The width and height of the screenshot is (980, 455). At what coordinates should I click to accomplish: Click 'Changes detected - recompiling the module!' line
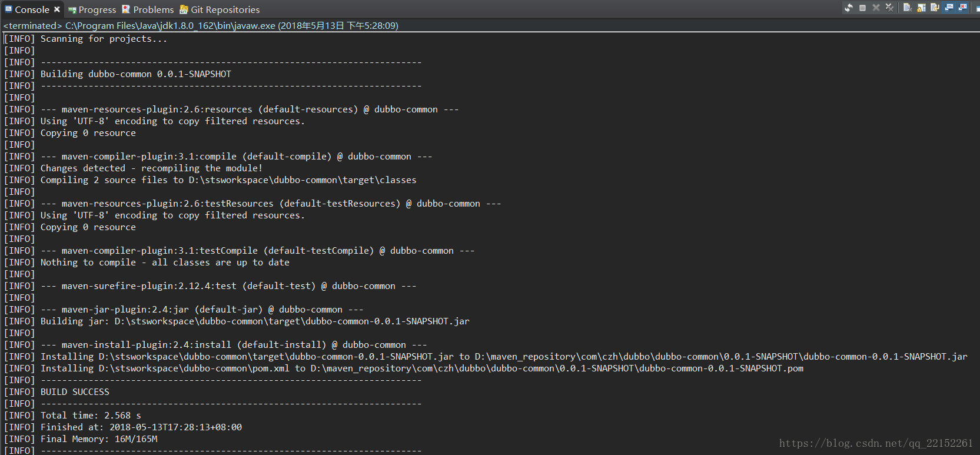(x=134, y=168)
